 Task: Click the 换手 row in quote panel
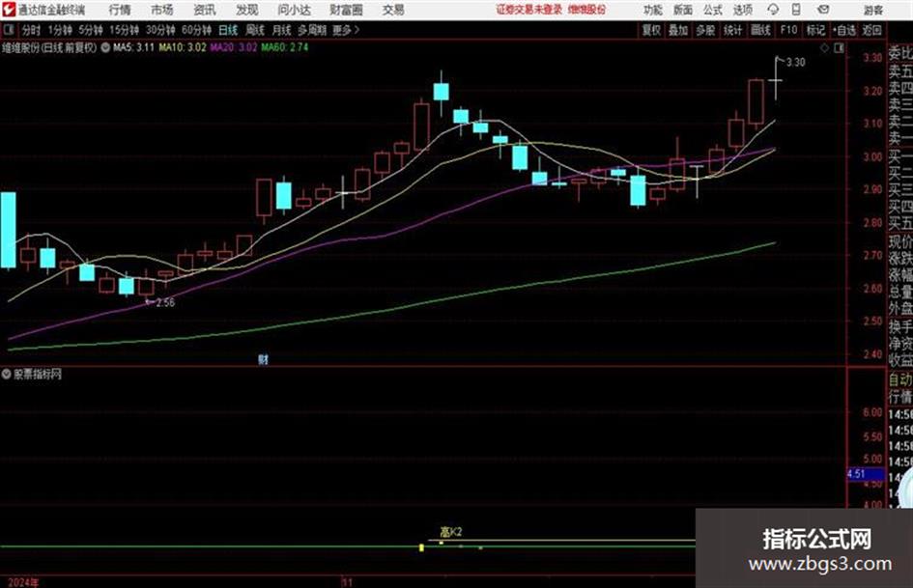coord(900,326)
